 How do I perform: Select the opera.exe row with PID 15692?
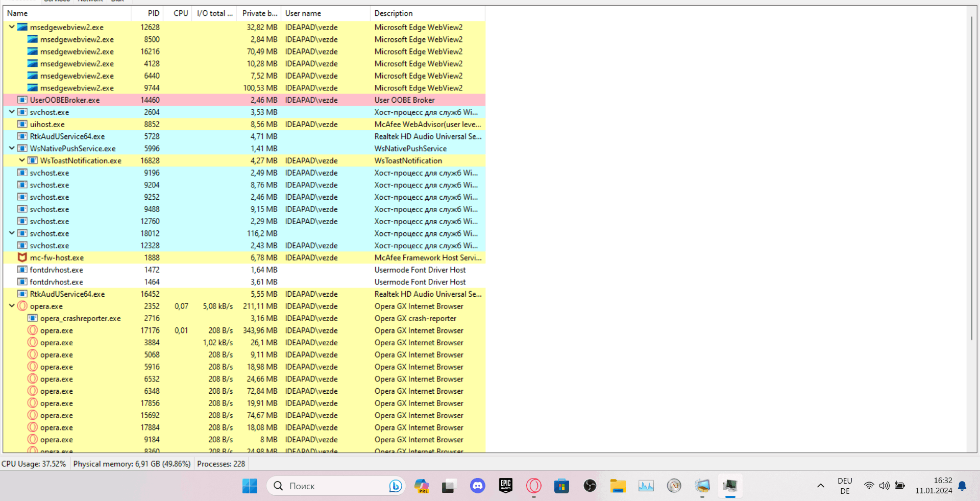pos(244,415)
